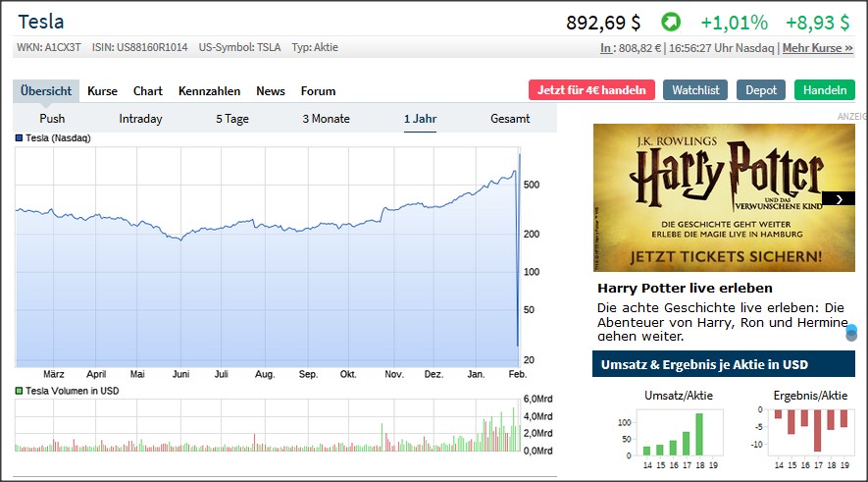This screenshot has height=482, width=868.
Task: Click the Tesla volume bar chart
Action: point(268,425)
